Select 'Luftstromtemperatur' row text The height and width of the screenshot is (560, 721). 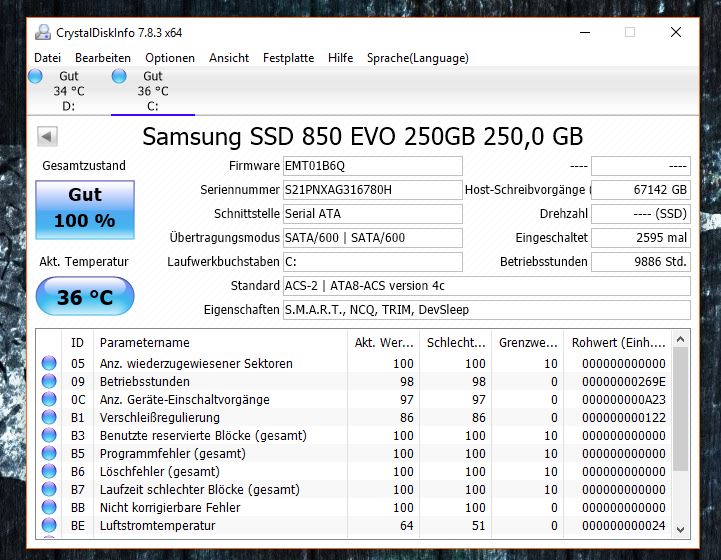(x=157, y=526)
